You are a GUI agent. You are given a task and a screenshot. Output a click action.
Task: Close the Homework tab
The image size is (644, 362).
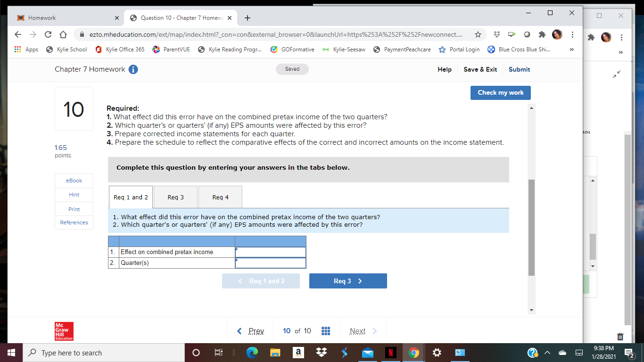(117, 18)
